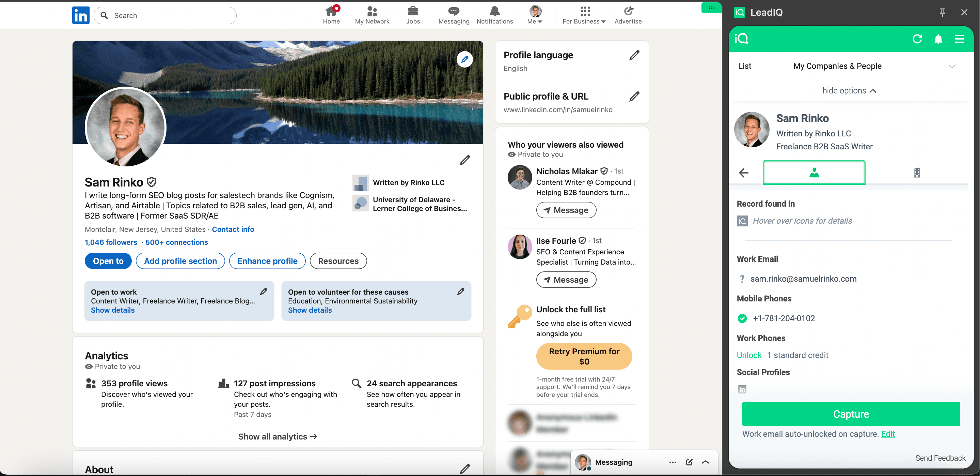Open the LeadIQ hamburger menu
Image resolution: width=980 pixels, height=476 pixels.
coord(960,39)
